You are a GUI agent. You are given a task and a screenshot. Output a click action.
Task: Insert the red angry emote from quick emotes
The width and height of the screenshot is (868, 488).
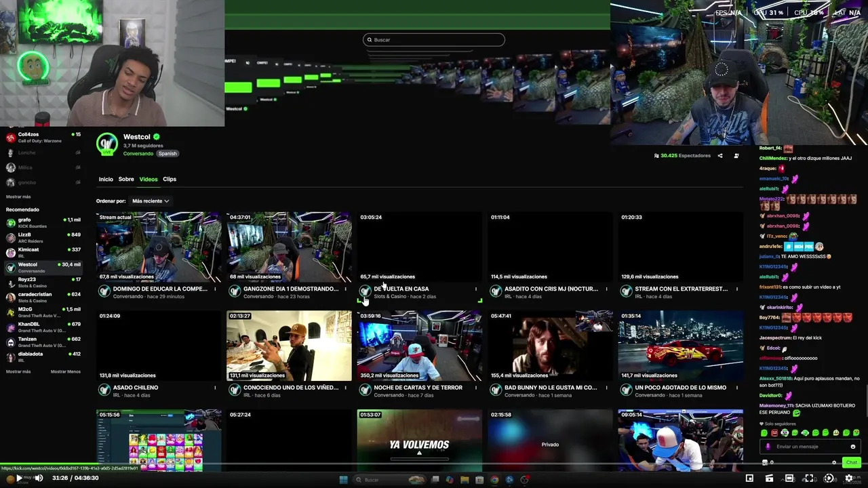(x=774, y=433)
